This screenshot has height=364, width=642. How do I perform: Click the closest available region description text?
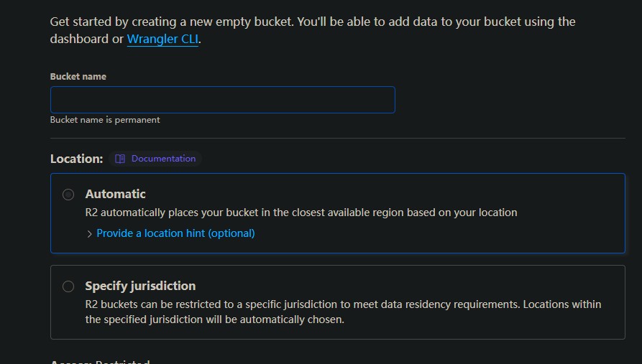click(301, 213)
